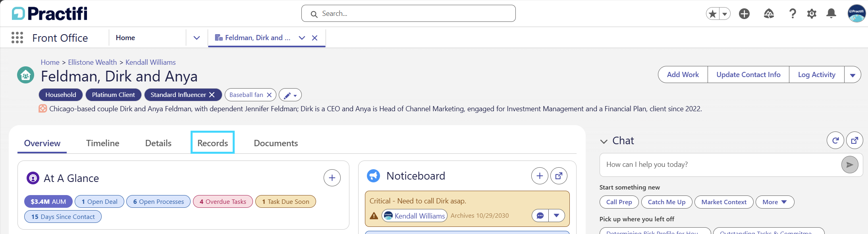Remove the Baseball fan tag

[269, 95]
